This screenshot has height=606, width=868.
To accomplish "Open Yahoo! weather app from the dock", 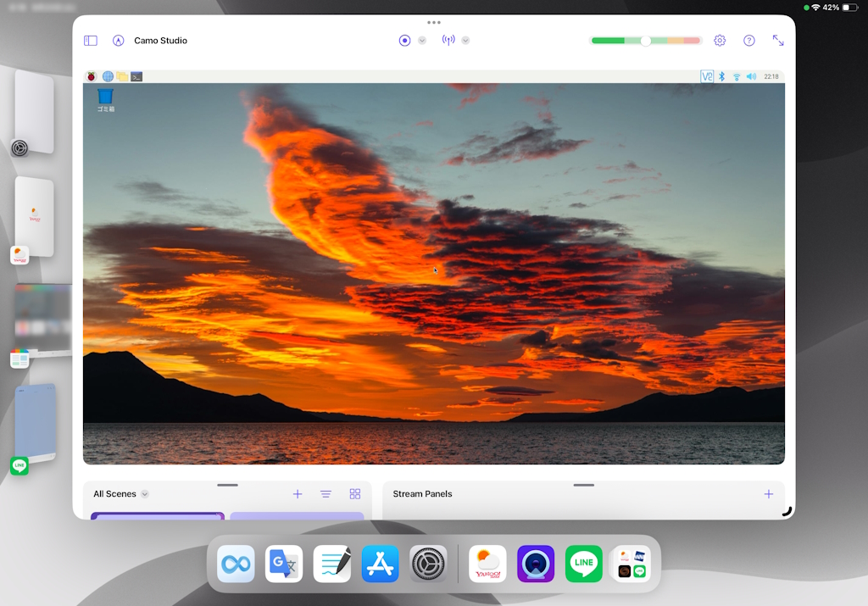I will (x=487, y=564).
